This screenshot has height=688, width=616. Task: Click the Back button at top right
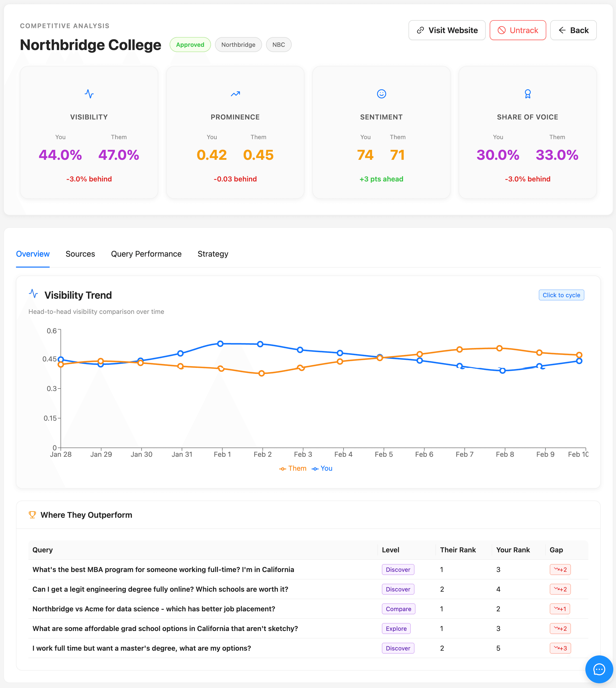click(573, 30)
